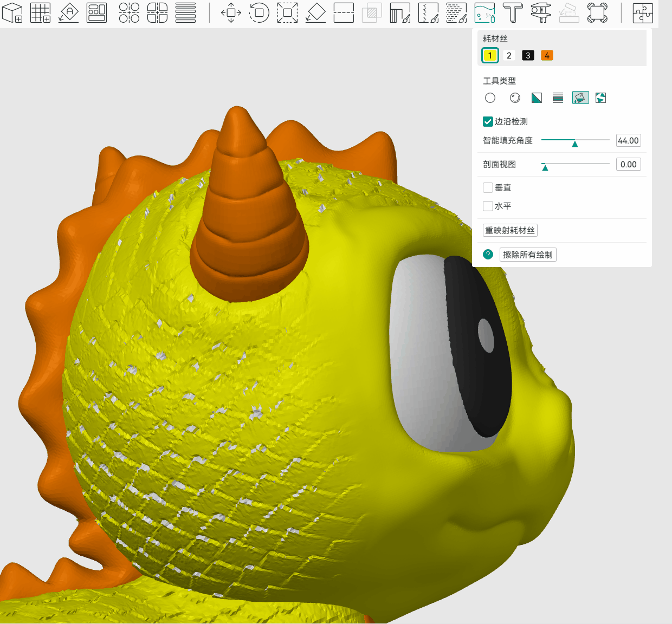Select the Auto orient tool

coord(69,12)
